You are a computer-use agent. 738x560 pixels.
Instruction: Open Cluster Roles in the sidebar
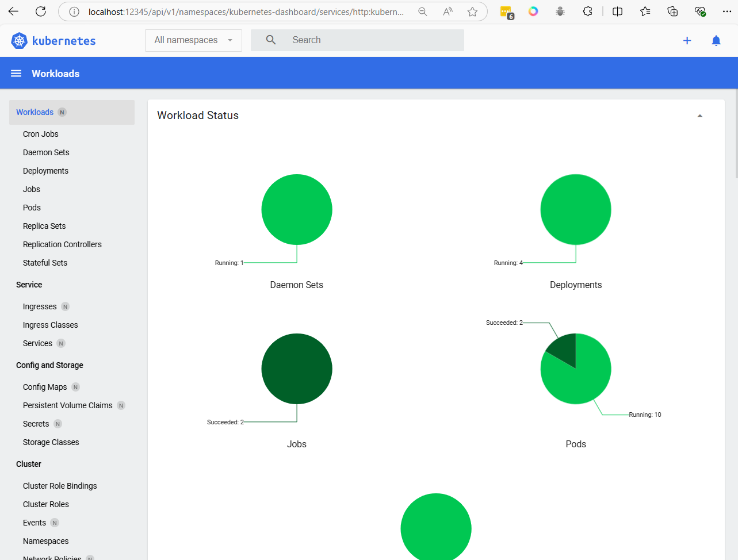click(46, 504)
